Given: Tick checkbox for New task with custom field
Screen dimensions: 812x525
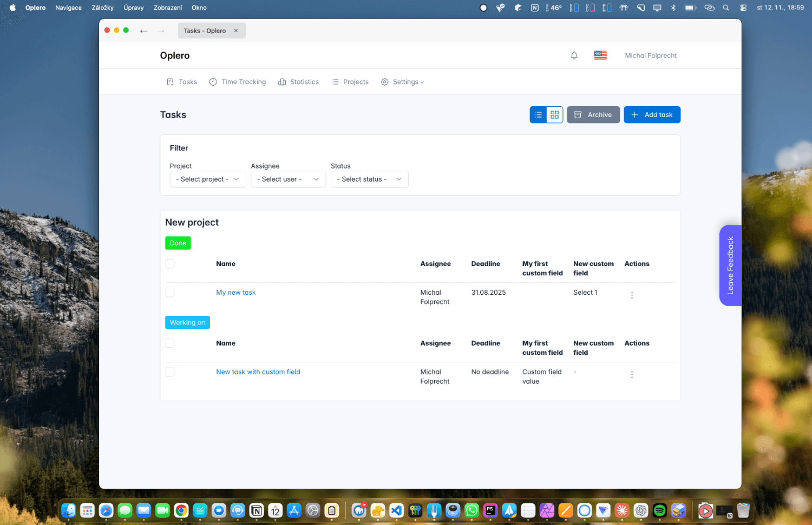Looking at the screenshot, I should click(170, 372).
